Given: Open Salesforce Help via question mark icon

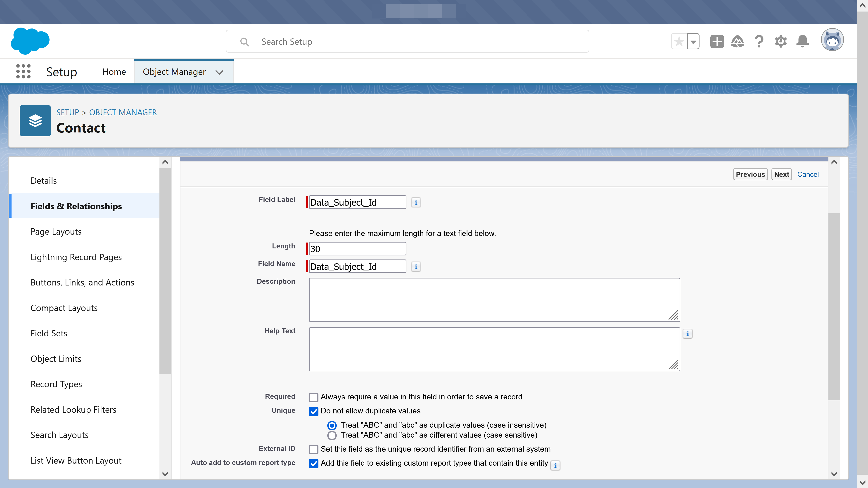Looking at the screenshot, I should 759,41.
